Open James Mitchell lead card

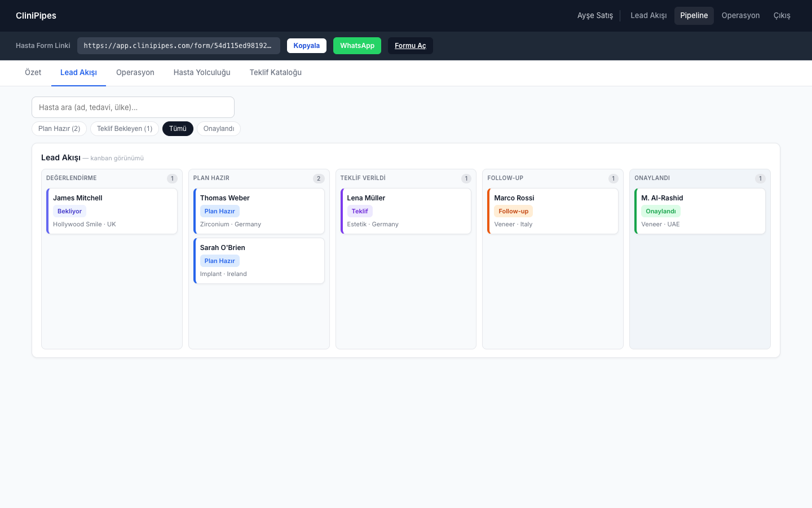(x=112, y=211)
